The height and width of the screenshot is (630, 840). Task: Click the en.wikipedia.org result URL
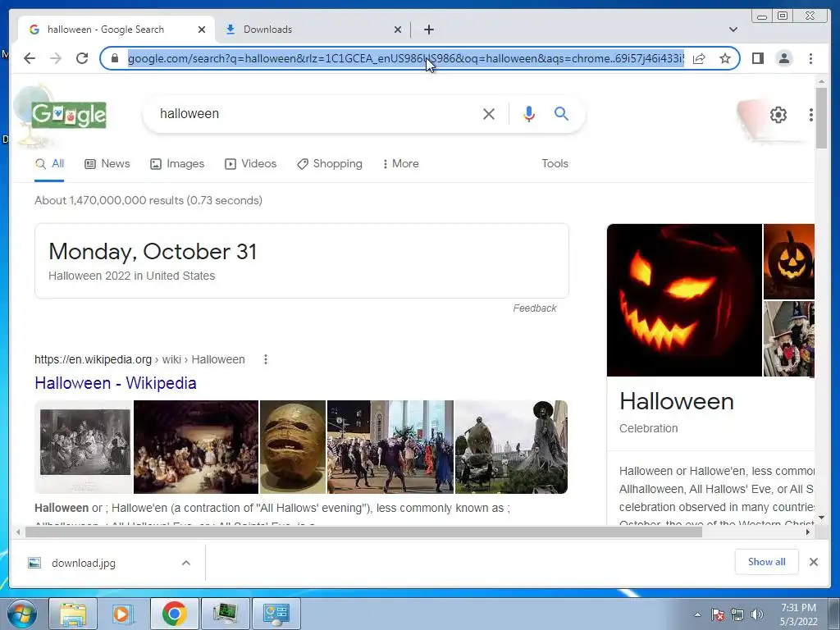(x=139, y=359)
